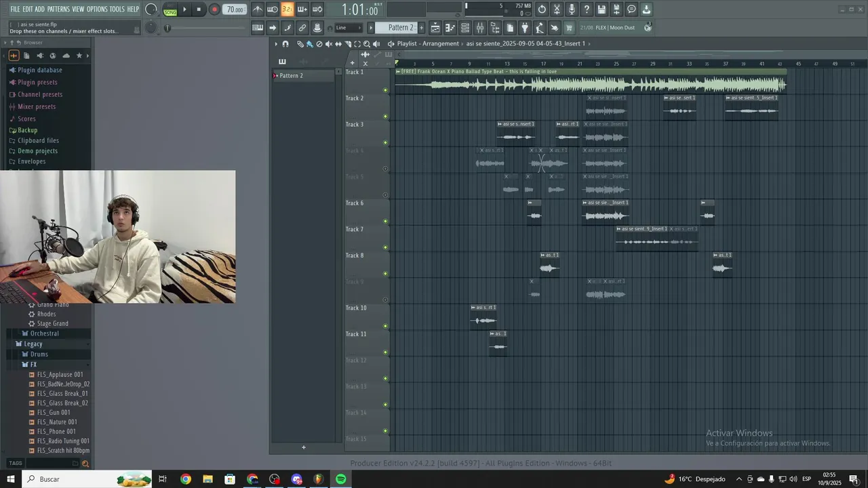Click the content library download icon
Image resolution: width=868 pixels, height=488 pixels.
[646, 9]
